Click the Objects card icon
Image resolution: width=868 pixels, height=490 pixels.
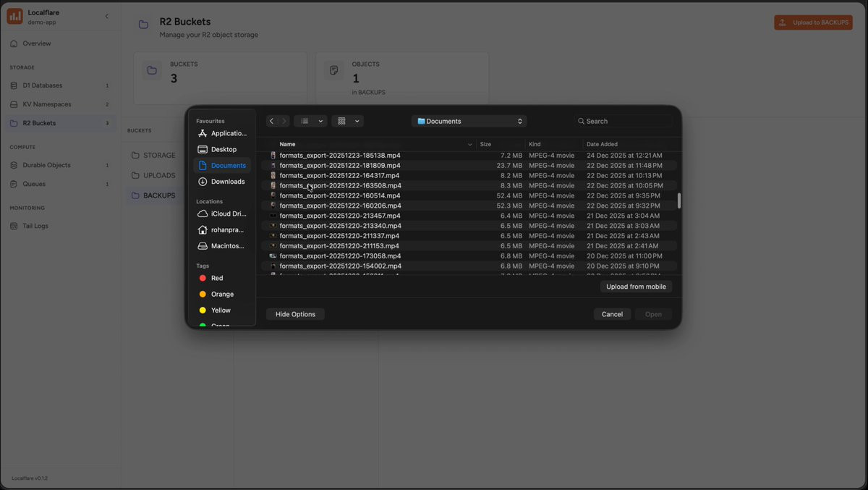pos(333,70)
